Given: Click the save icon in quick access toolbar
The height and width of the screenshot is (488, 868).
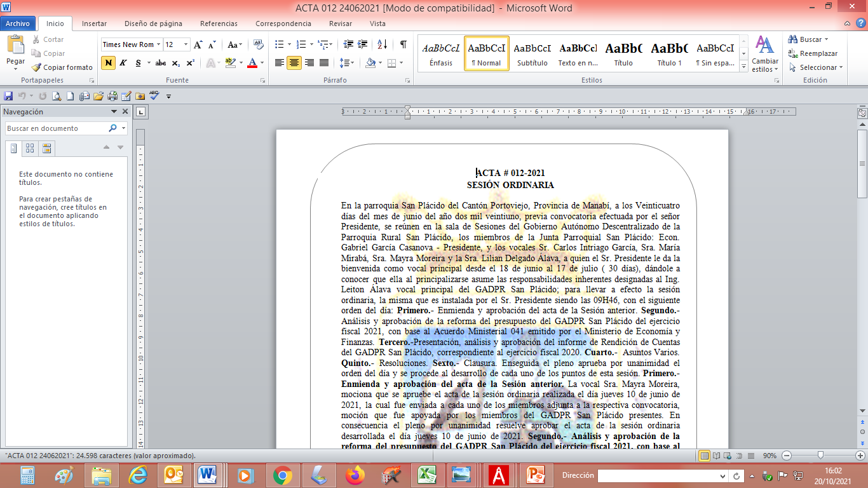Looking at the screenshot, I should 8,96.
